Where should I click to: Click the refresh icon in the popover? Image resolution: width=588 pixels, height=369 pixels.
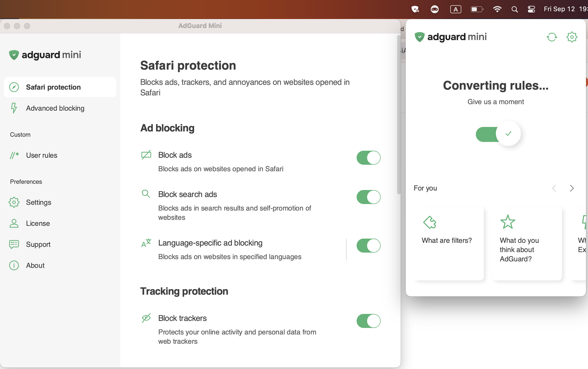[552, 37]
